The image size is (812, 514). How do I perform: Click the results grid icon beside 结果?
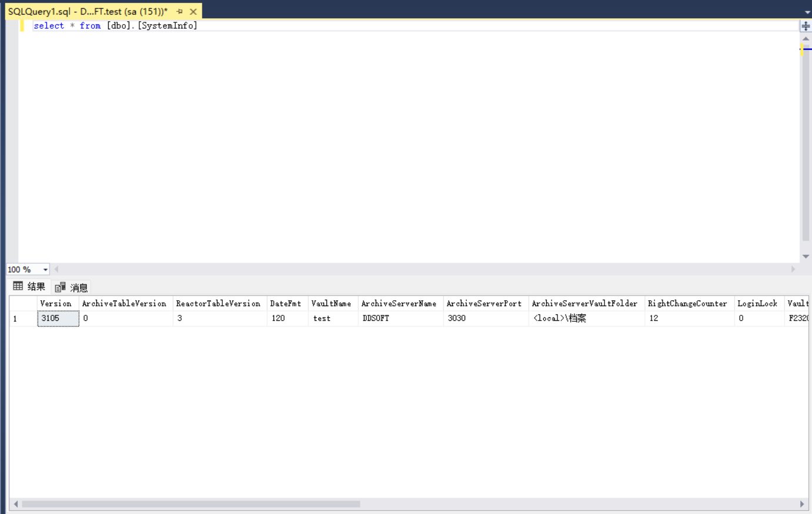[x=18, y=286]
